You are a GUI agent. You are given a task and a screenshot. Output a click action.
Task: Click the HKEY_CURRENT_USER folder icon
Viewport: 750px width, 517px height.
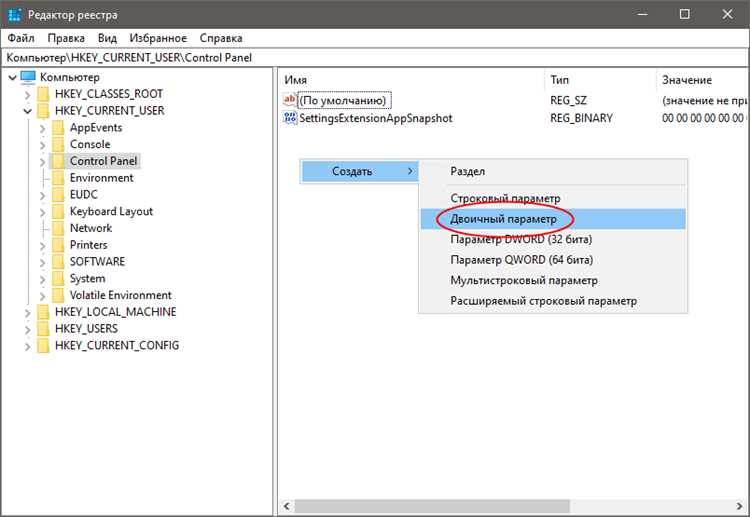[x=44, y=111]
